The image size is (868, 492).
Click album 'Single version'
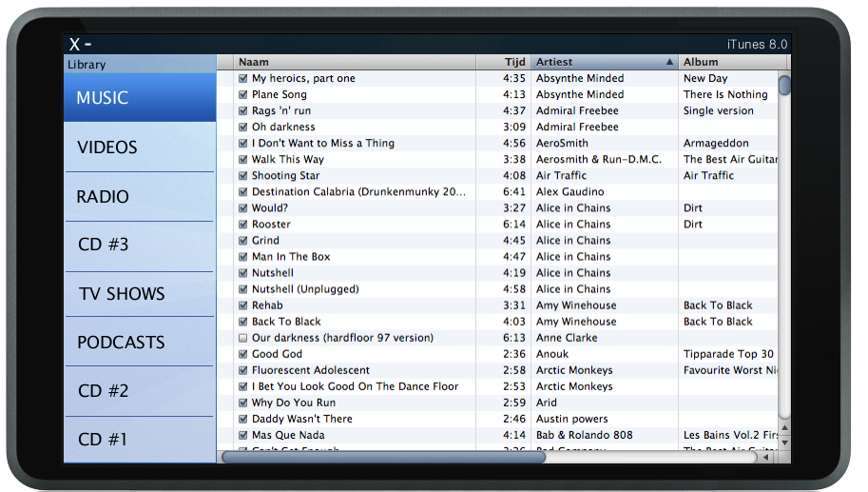(x=719, y=110)
